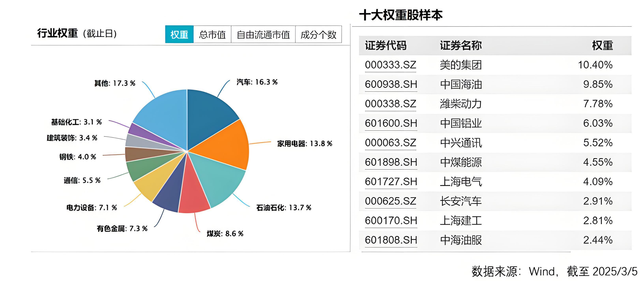Click the 电力设备: 7.1% label
The height and width of the screenshot is (289, 644).
[x=92, y=208]
